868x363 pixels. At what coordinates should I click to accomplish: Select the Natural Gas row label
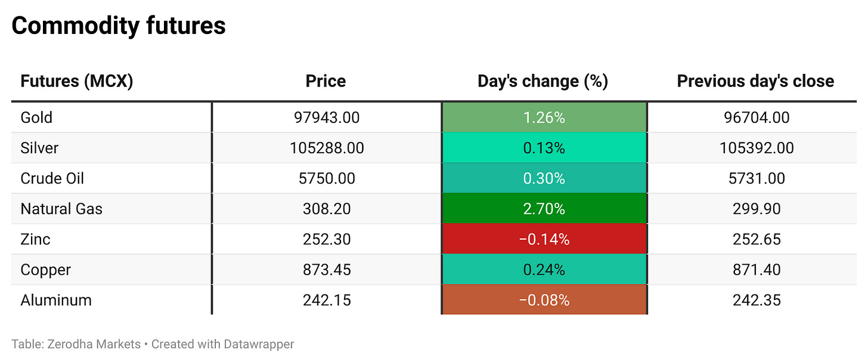tap(61, 209)
